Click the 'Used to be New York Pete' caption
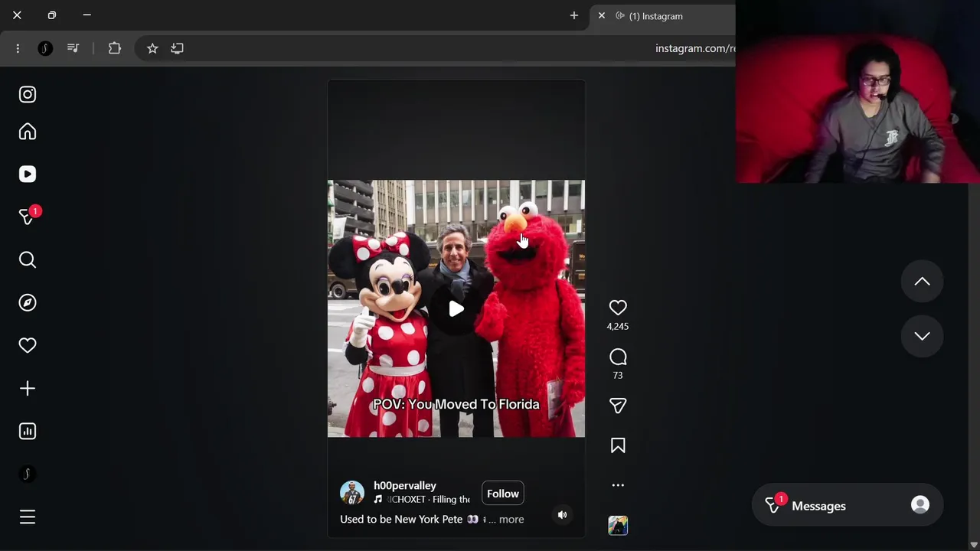Image resolution: width=980 pixels, height=551 pixels. click(401, 519)
